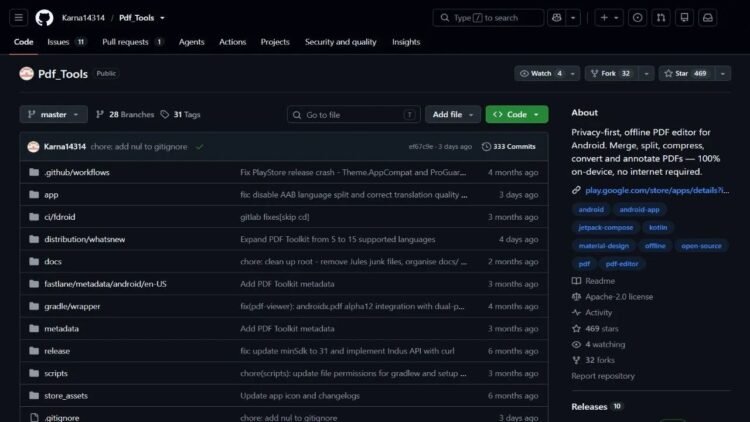750x422 pixels.
Task: Open commit "Expand PDF Toolkit from 5 to 15 supported languages"
Action: (338, 239)
